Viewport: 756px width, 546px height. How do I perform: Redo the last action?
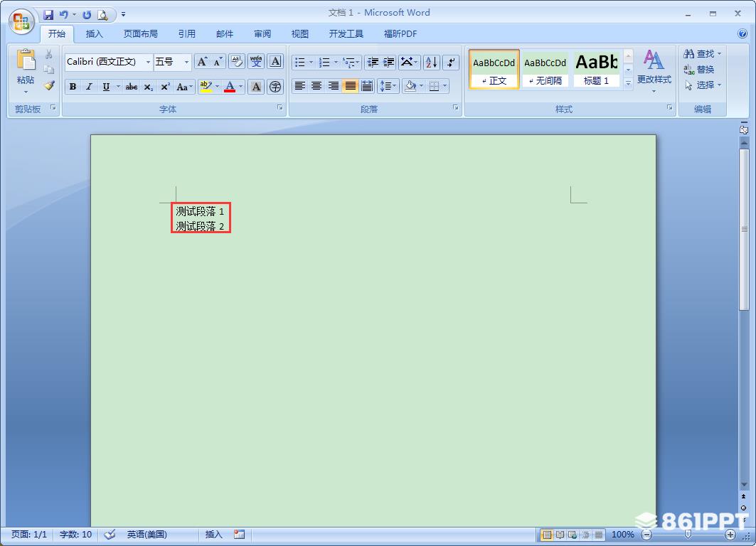87,15
